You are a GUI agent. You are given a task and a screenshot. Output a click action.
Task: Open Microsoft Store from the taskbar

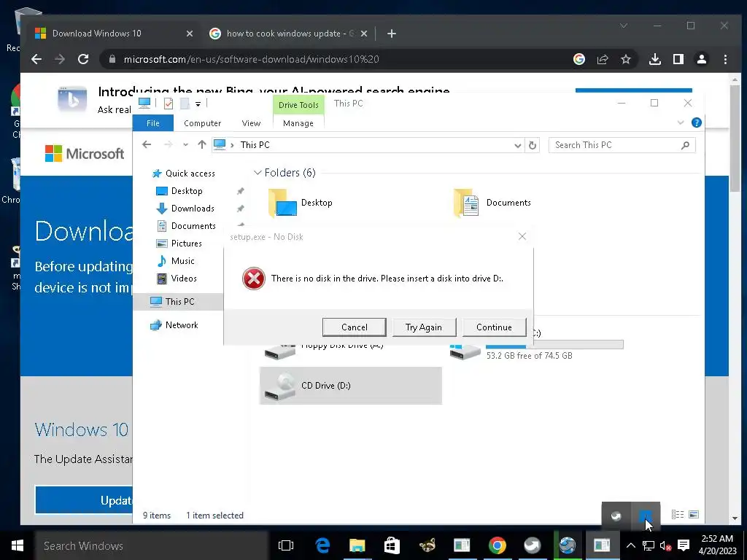click(392, 545)
